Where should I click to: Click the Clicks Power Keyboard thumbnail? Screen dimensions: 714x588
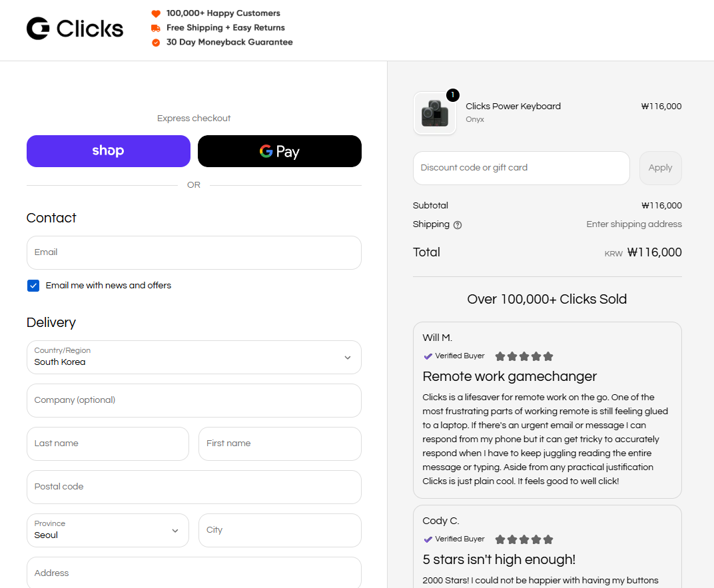[x=434, y=113]
